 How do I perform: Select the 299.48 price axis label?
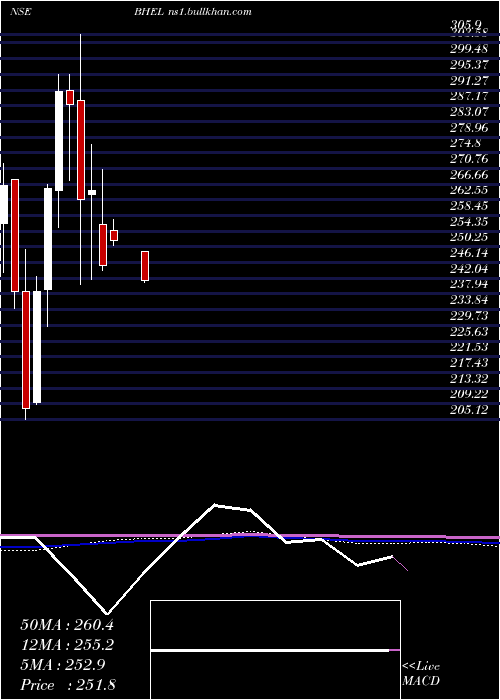(x=469, y=49)
